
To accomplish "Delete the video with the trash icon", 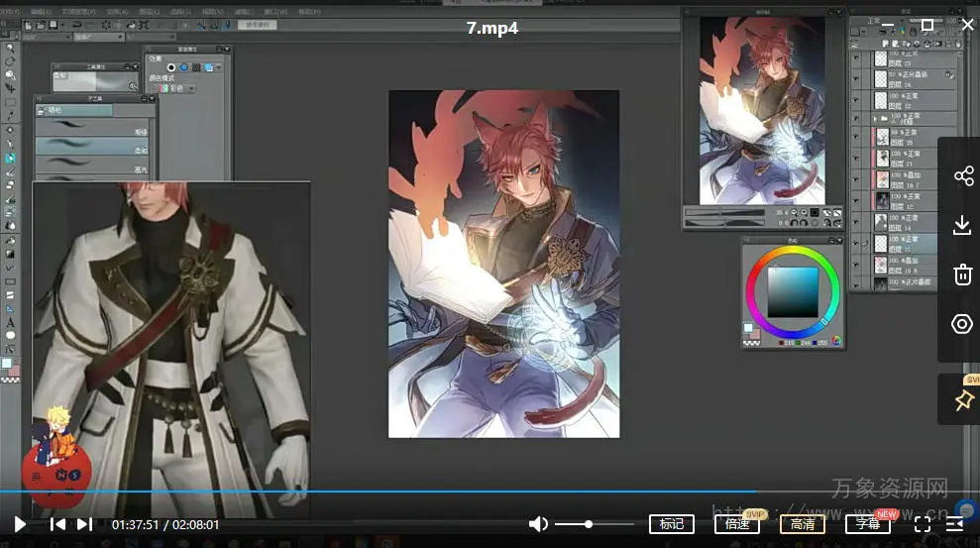I will (962, 274).
